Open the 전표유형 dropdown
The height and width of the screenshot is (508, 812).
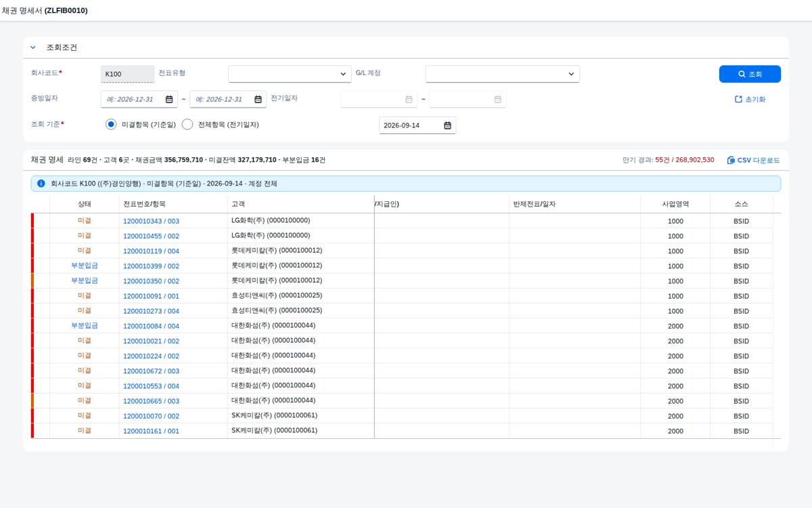(x=290, y=74)
